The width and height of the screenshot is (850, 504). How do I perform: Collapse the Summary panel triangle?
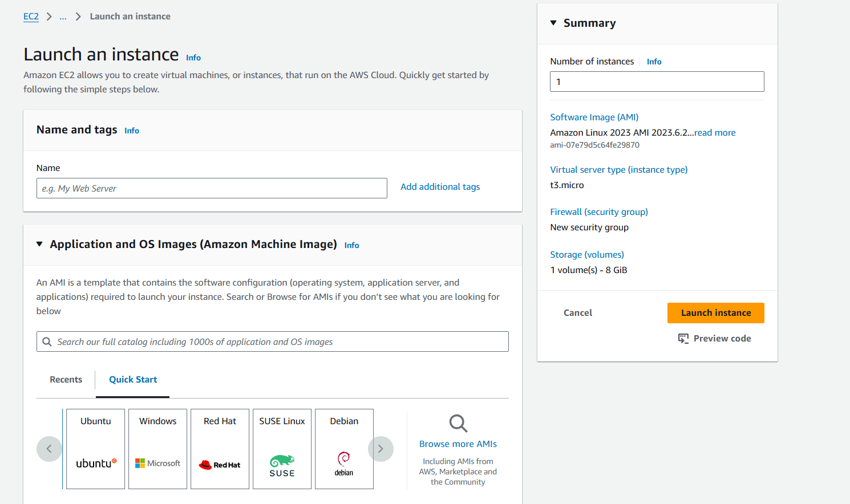(553, 23)
